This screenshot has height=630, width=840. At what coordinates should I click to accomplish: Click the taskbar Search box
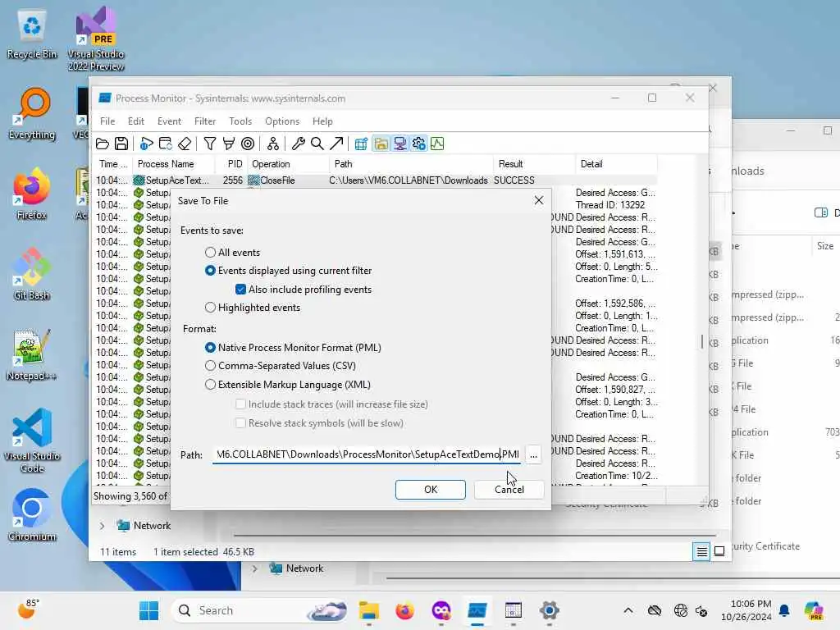[x=260, y=610]
